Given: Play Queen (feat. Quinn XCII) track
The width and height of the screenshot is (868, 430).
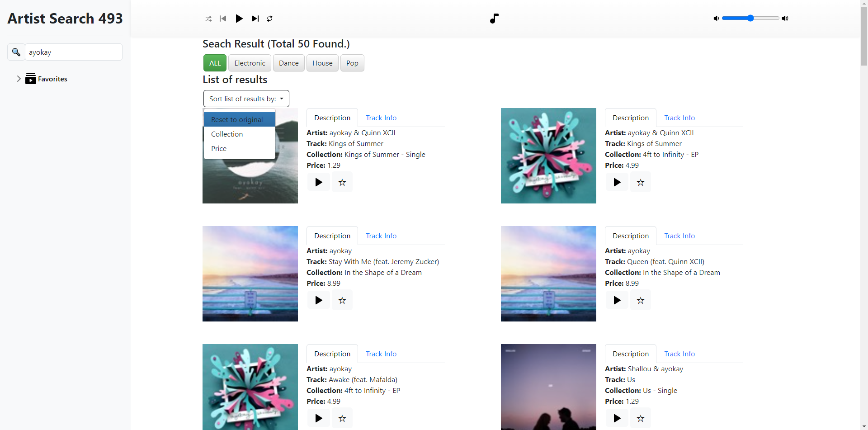Looking at the screenshot, I should (x=617, y=300).
